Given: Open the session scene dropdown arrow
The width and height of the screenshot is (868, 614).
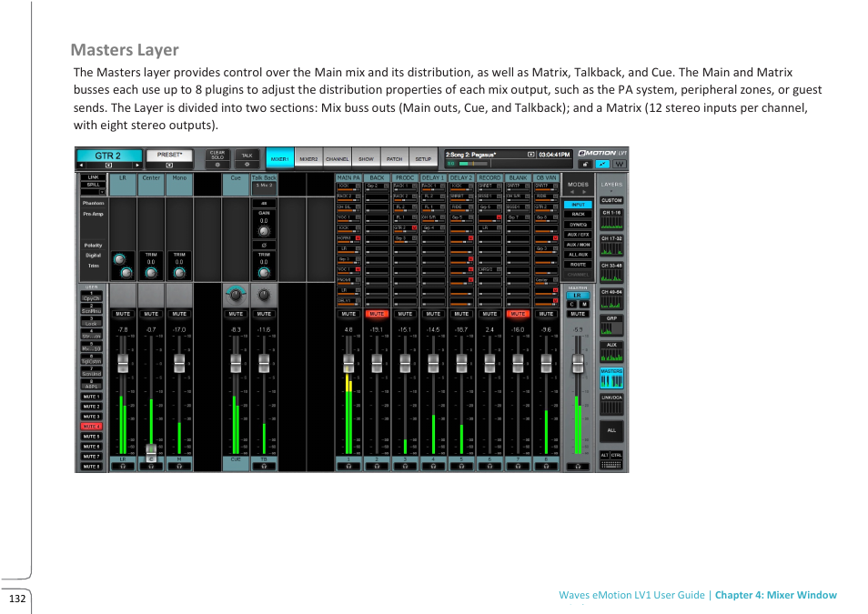Looking at the screenshot, I should [530, 155].
